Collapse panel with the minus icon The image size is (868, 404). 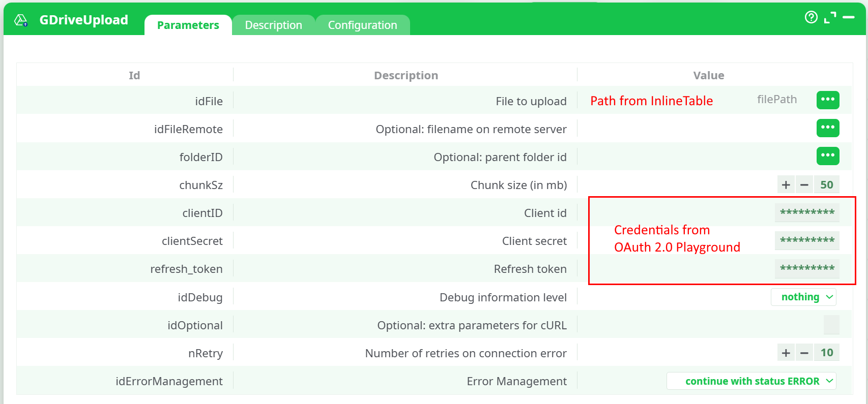tap(849, 17)
